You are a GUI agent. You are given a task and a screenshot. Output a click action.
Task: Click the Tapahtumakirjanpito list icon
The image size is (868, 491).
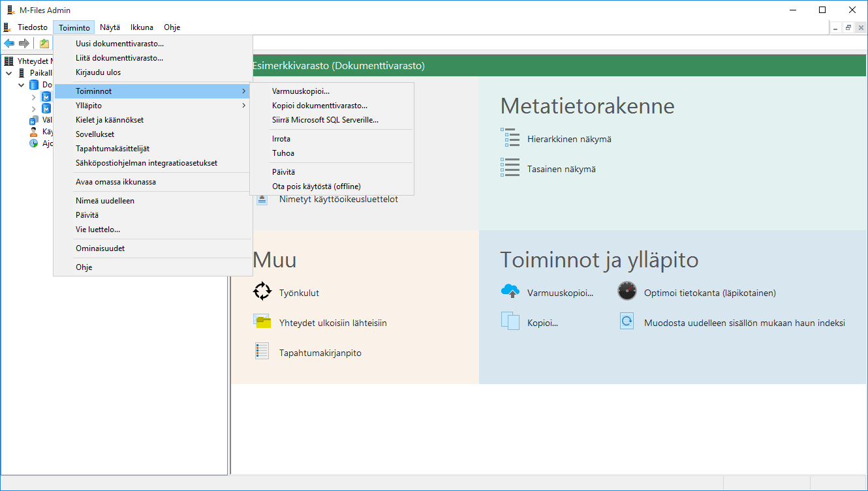click(x=262, y=352)
